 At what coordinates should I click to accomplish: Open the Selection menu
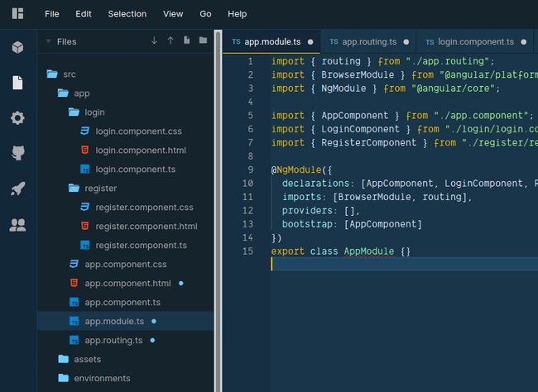pos(127,14)
